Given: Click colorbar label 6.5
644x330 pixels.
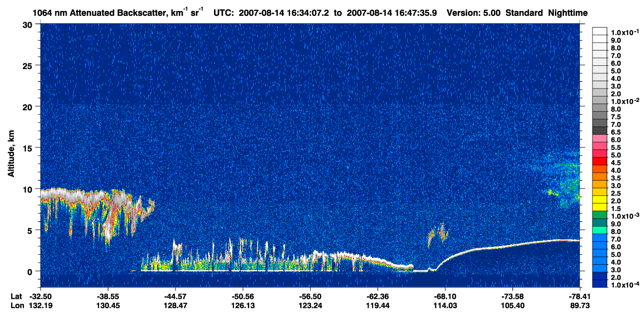Looking at the screenshot, I should pyautogui.click(x=615, y=132).
